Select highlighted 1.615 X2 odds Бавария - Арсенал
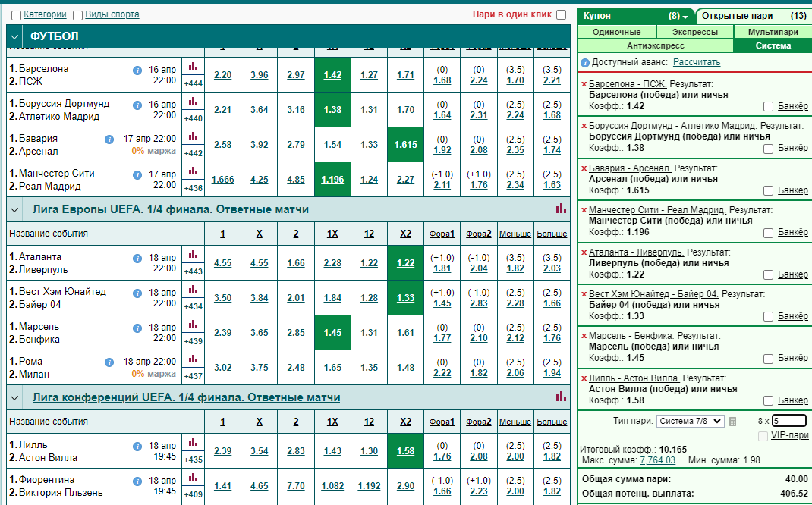Screen dimensions: 812x505 pyautogui.click(x=405, y=145)
